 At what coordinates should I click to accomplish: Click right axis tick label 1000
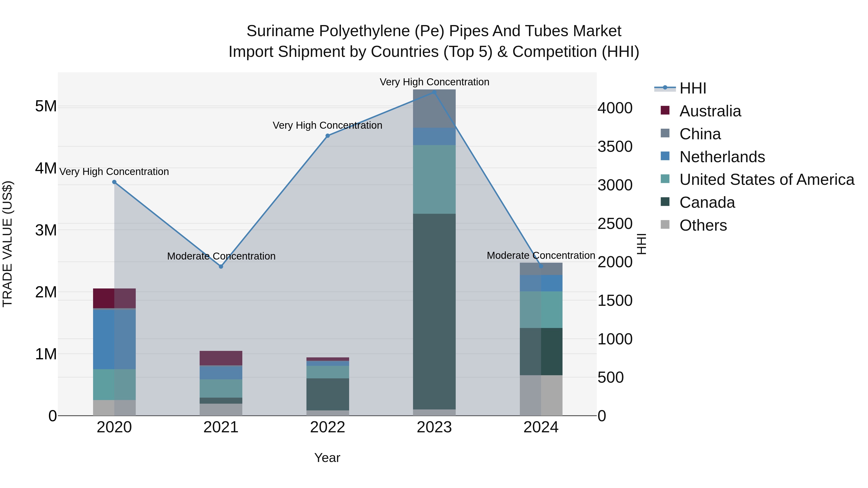pos(615,339)
